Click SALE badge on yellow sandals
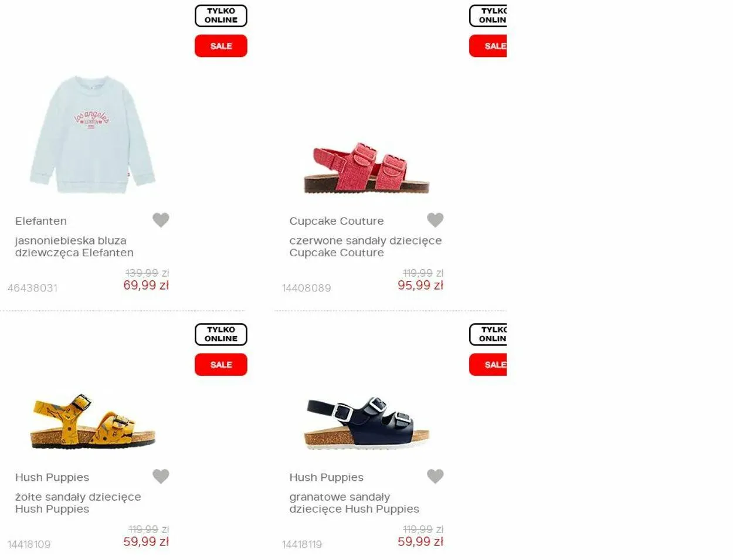Screen dimensions: 733x560 (221, 365)
